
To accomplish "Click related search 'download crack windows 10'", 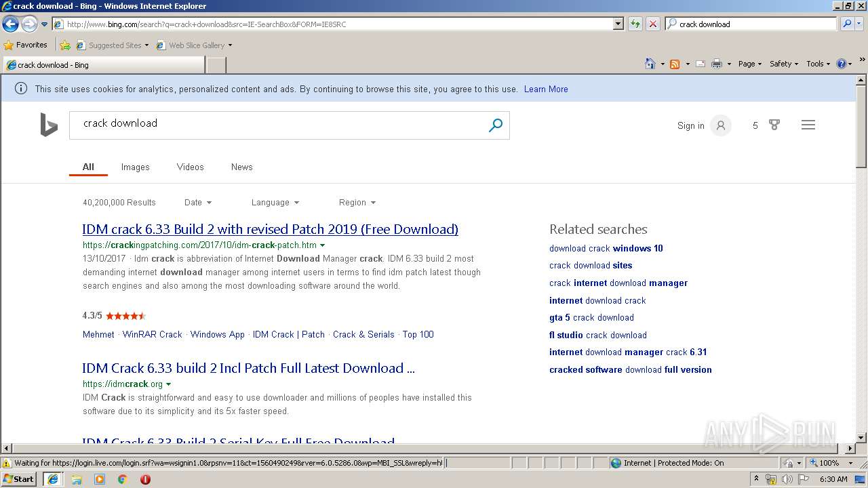I will [606, 248].
